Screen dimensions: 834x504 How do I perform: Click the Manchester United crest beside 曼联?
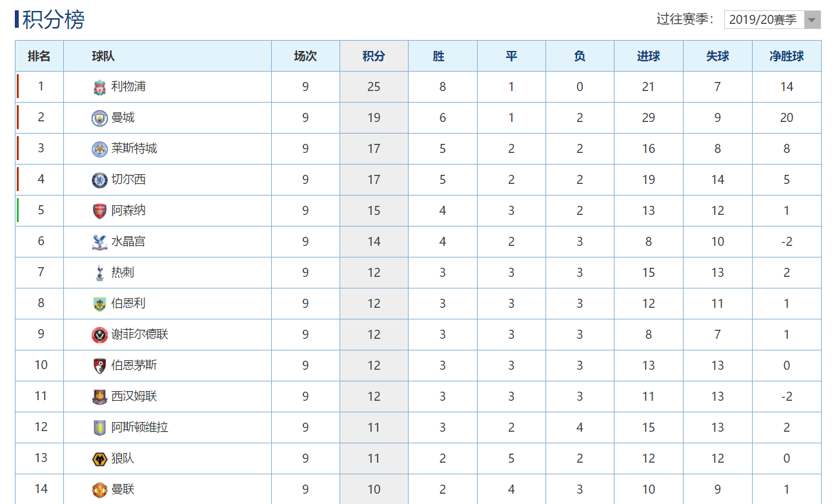99,490
